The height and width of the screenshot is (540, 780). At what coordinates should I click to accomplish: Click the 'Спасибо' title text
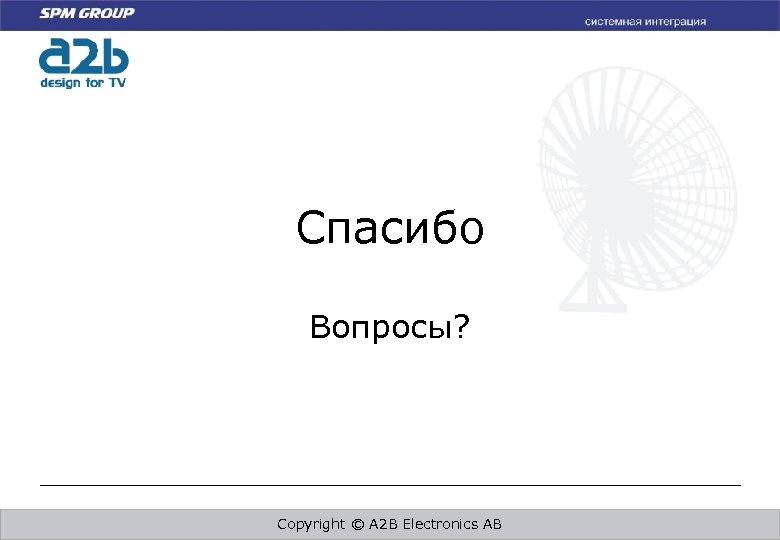pyautogui.click(x=390, y=228)
